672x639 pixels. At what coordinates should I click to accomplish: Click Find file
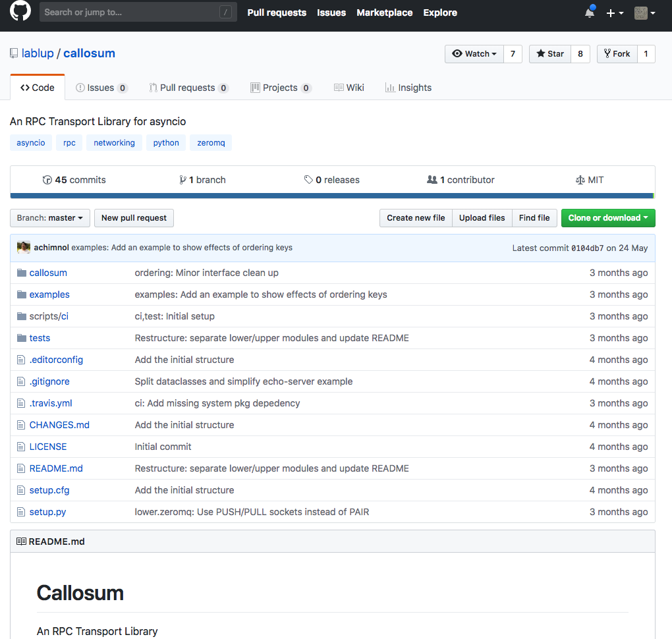[534, 218]
